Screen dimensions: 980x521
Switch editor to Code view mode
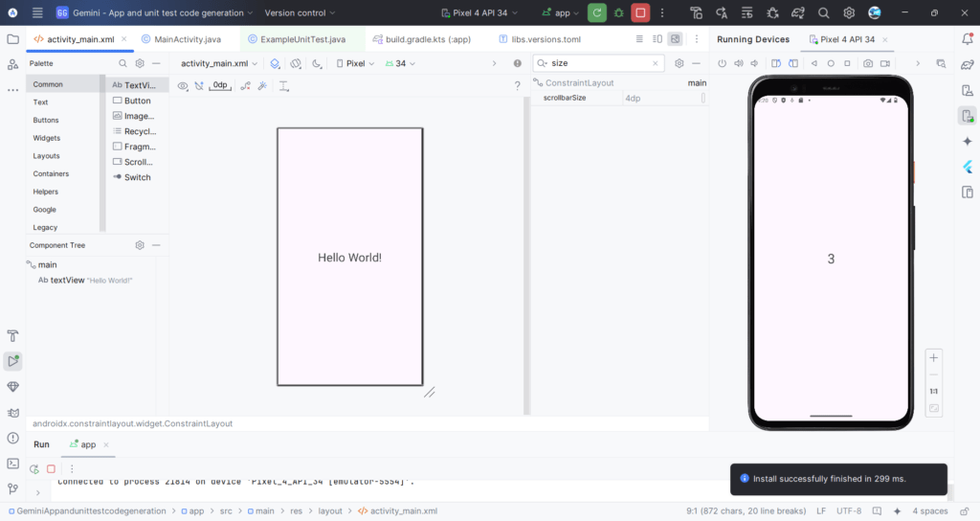click(x=638, y=38)
